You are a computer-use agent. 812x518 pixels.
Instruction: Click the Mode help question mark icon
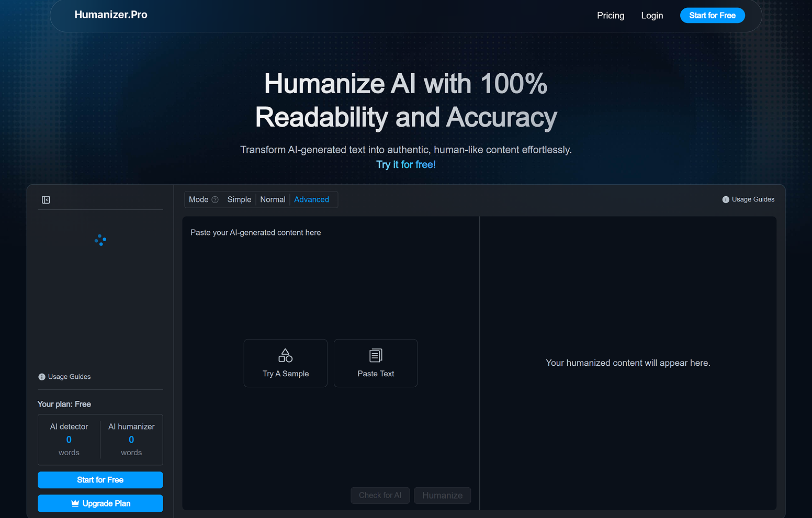click(x=215, y=199)
